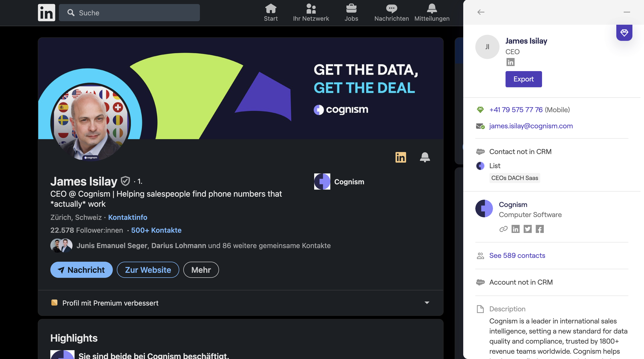Open the Mehr menu button
Viewport: 644px width, 359px height.
point(201,270)
